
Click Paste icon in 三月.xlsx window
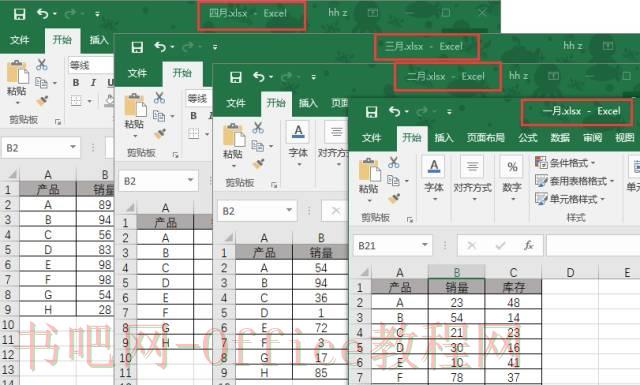coord(135,106)
